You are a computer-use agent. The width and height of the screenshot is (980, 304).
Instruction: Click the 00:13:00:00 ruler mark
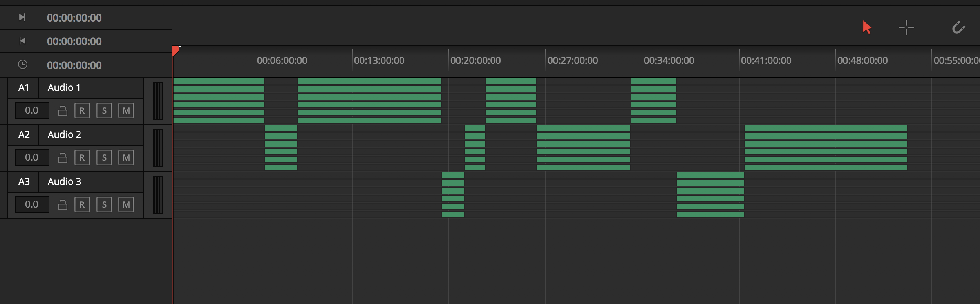pyautogui.click(x=379, y=60)
